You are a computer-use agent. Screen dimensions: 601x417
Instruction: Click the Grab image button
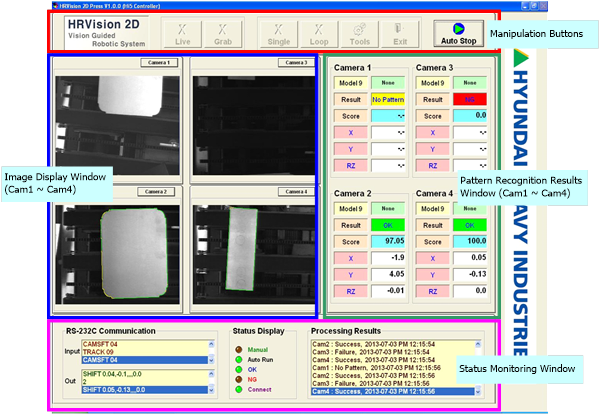coord(223,34)
